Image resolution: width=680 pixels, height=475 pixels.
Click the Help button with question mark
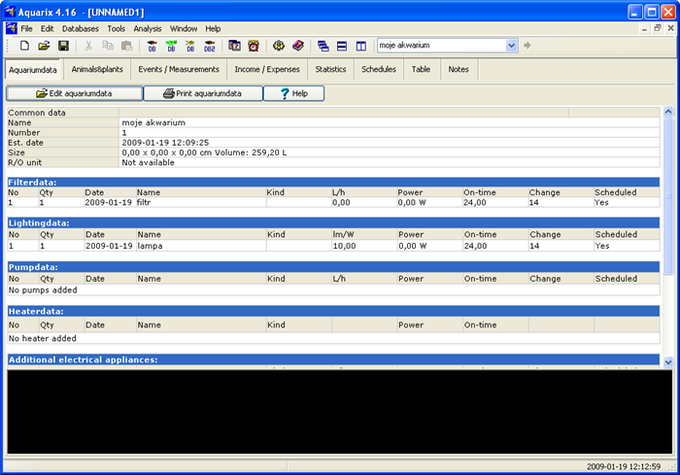[x=294, y=93]
